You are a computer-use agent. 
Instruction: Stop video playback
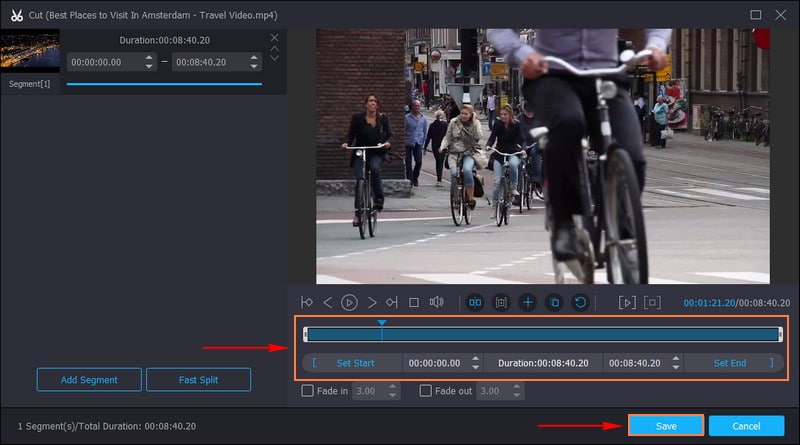[x=413, y=302]
